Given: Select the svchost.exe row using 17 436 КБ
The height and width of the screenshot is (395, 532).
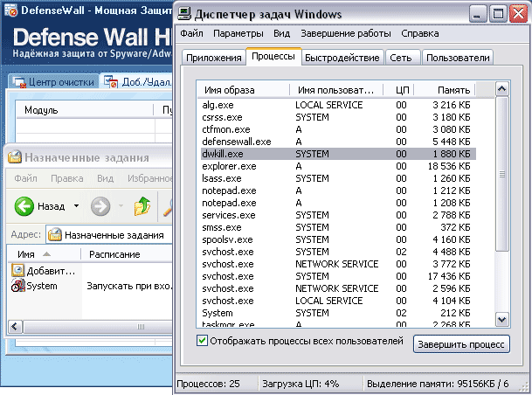Looking at the screenshot, I should pos(338,276).
